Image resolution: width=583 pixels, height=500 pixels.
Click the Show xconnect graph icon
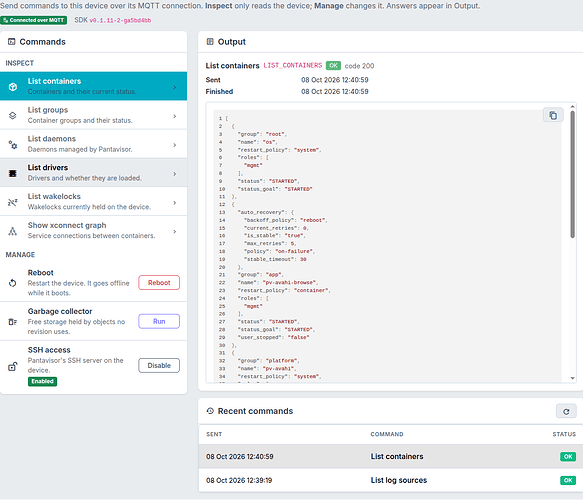13,231
